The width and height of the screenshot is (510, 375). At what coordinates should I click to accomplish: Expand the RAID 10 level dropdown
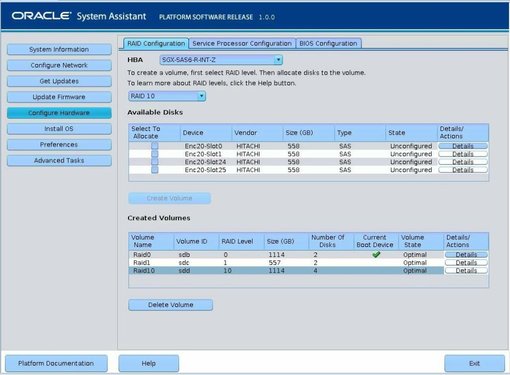click(x=167, y=96)
